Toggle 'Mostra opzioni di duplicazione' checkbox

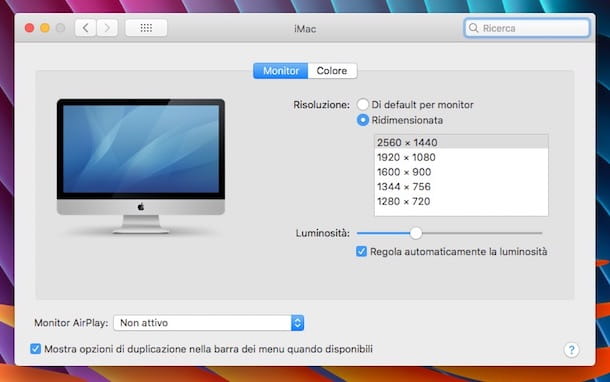pyautogui.click(x=35, y=349)
